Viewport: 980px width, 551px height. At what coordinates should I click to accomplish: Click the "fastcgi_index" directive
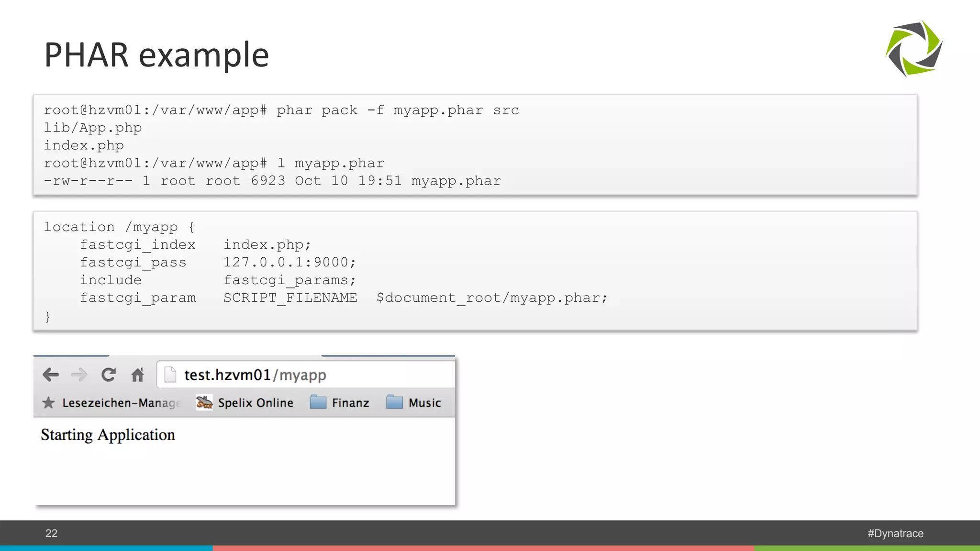click(138, 245)
